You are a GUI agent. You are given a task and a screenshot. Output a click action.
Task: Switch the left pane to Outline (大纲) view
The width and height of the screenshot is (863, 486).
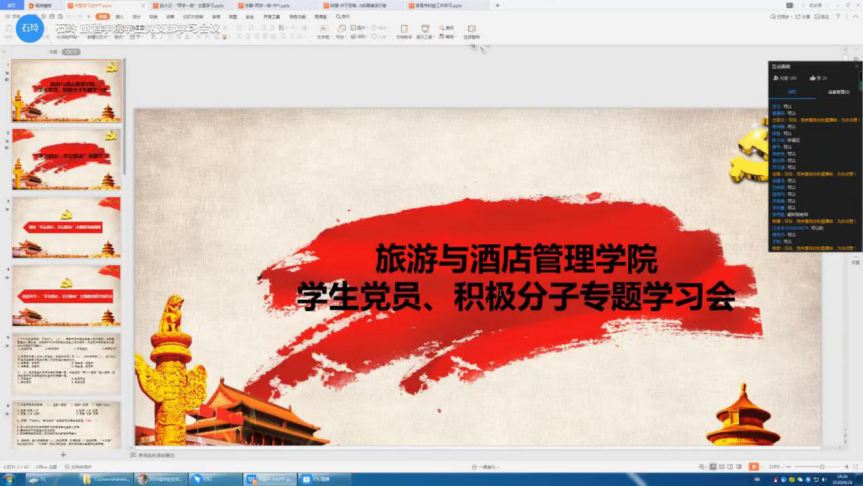coord(53,53)
